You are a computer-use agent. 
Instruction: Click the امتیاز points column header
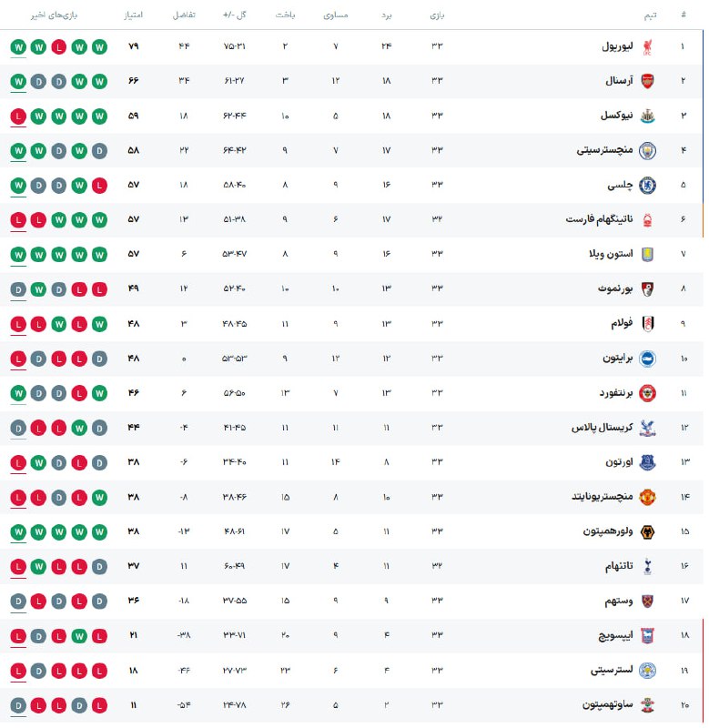(x=132, y=15)
